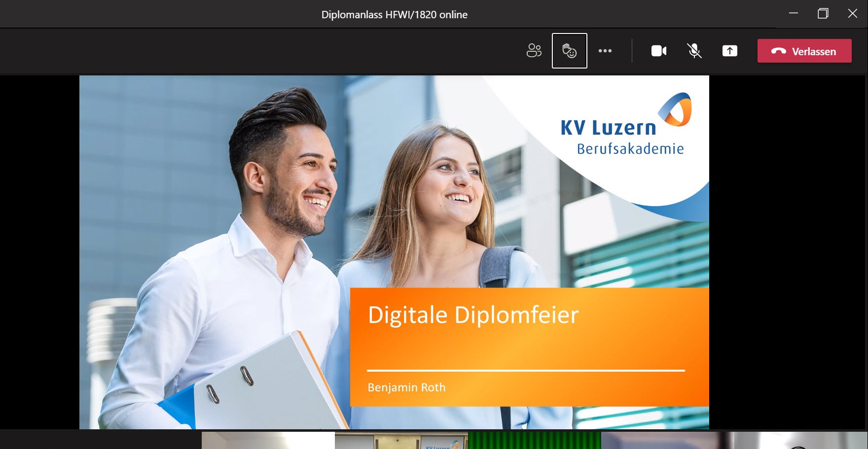Select participant thumbnail showing KV Luzern banner
This screenshot has width=868, height=449.
[401, 441]
